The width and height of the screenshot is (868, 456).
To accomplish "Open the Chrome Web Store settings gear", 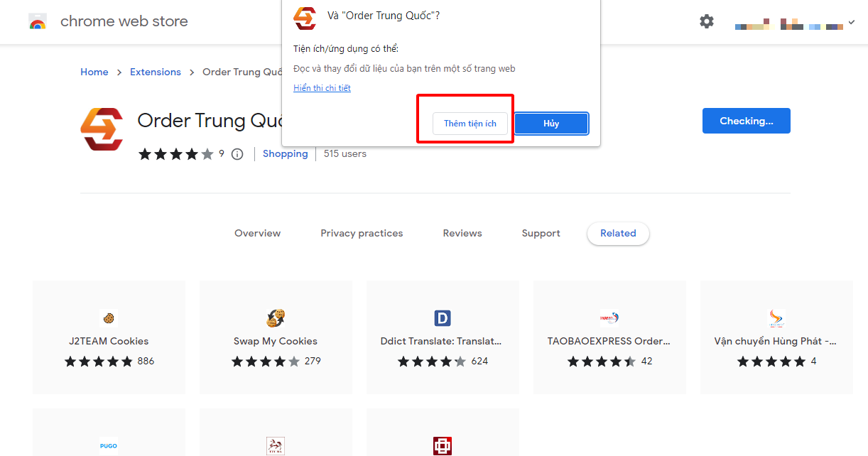I will [x=707, y=21].
